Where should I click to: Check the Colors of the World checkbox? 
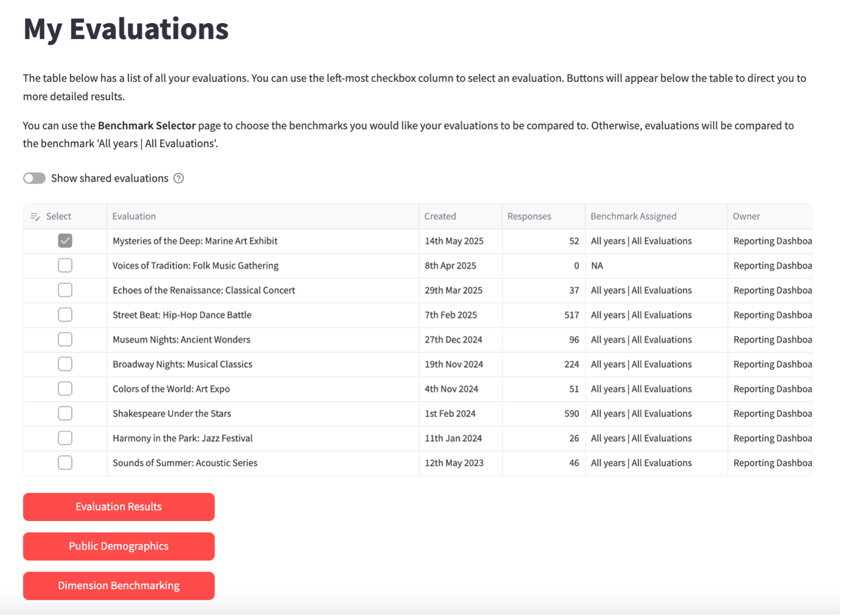[x=65, y=389]
